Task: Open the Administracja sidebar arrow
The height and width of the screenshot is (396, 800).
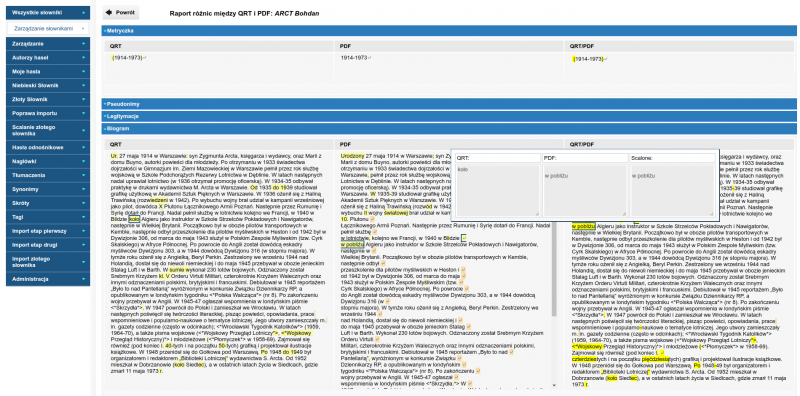Action: 83,279
